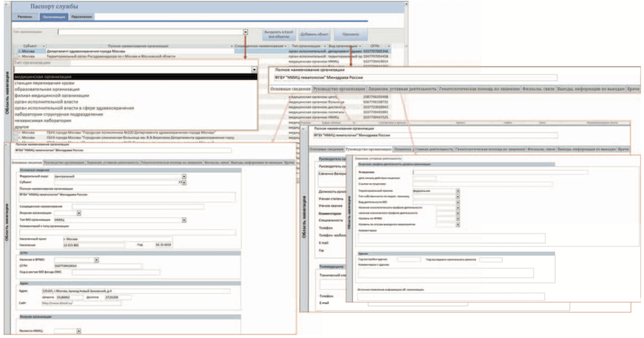Choose лаборатория-структурное подразделение option
The image size is (644, 338).
pyautogui.click(x=135, y=115)
